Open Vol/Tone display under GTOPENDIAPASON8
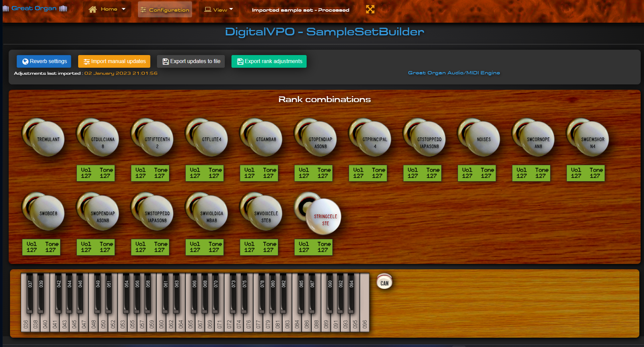644x347 pixels. pyautogui.click(x=313, y=173)
